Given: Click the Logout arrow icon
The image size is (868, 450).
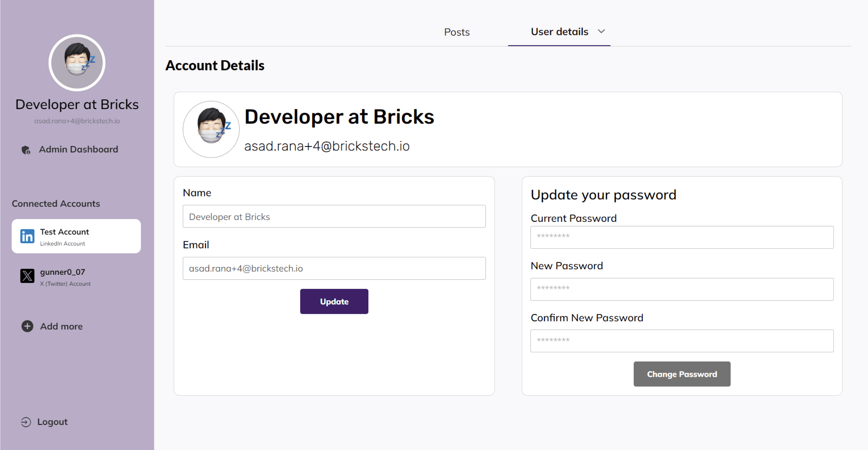Looking at the screenshot, I should pos(26,422).
